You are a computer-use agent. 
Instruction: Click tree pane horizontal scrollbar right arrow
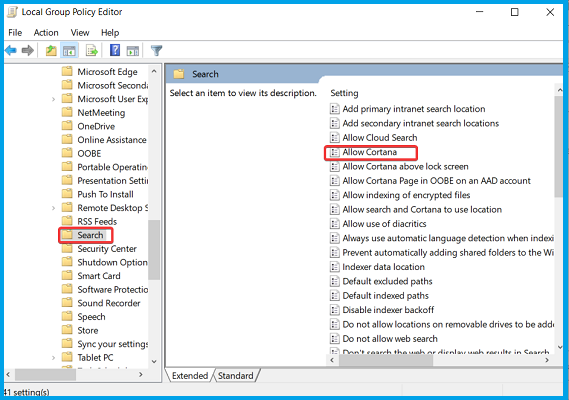tap(141, 374)
